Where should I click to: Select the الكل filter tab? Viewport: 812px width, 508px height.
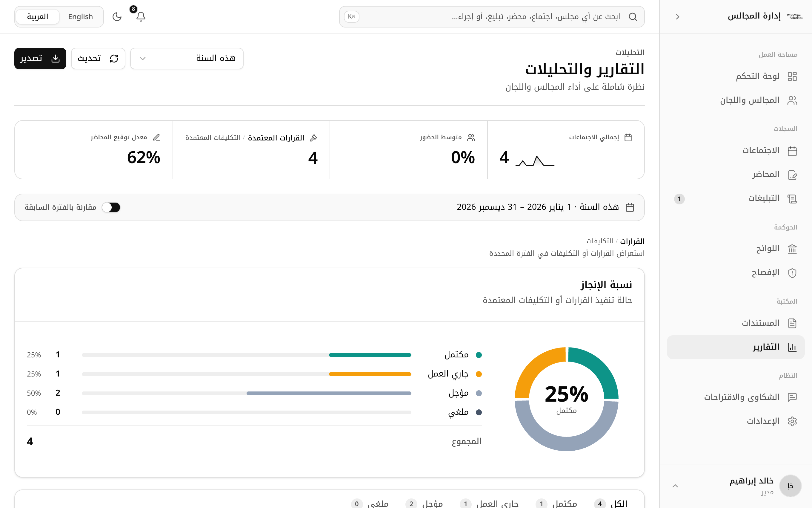pos(611,503)
